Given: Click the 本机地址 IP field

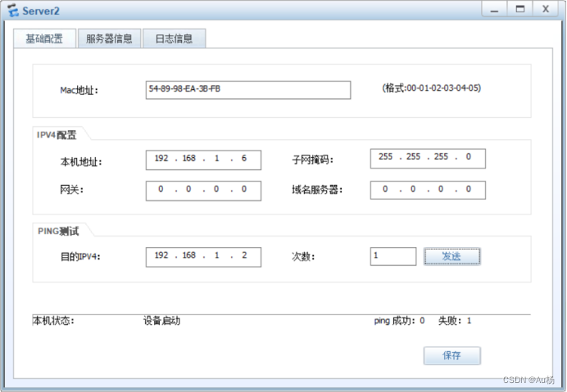Looking at the screenshot, I should coord(203,160).
